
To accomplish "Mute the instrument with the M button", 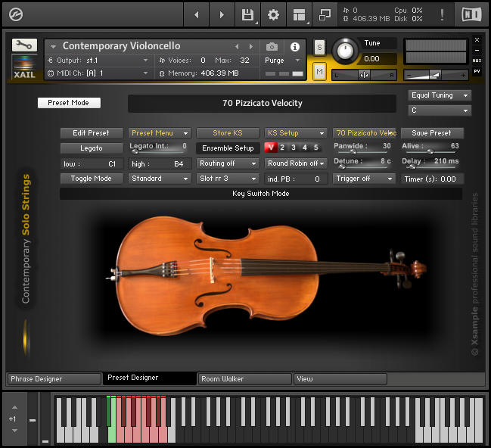I will pos(319,72).
